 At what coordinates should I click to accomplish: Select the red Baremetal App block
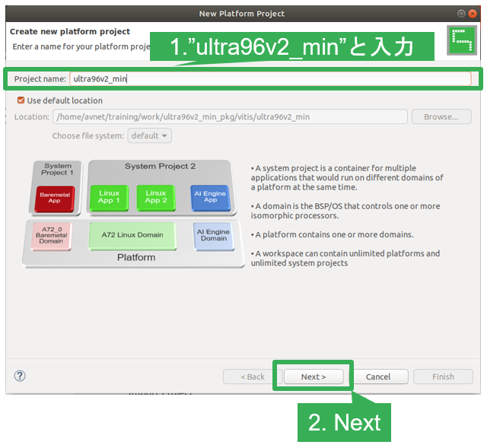click(54, 197)
